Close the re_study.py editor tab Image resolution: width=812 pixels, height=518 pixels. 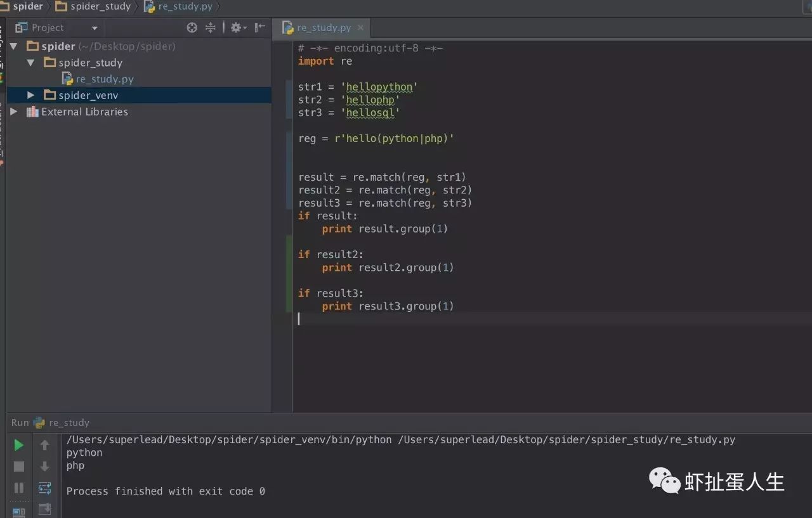tap(361, 28)
